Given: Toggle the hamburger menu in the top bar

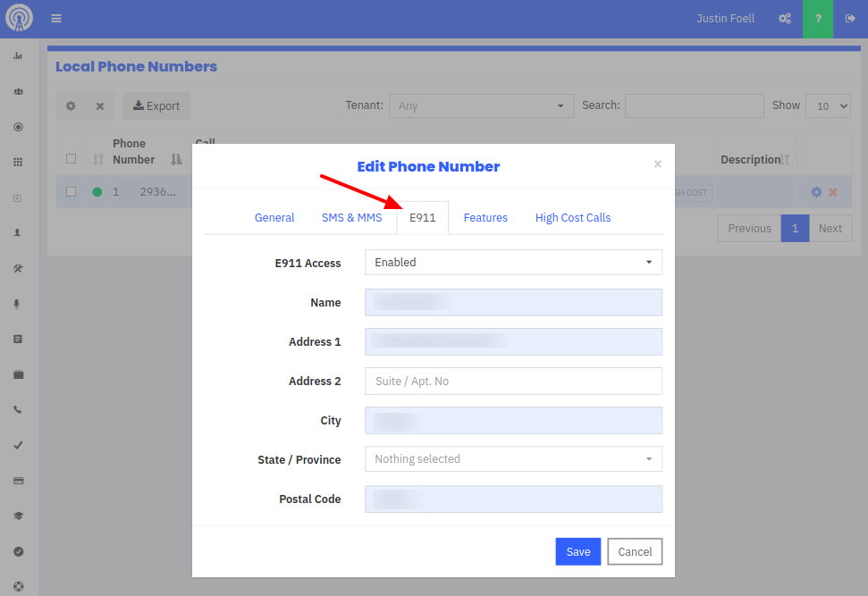Looking at the screenshot, I should pos(56,19).
